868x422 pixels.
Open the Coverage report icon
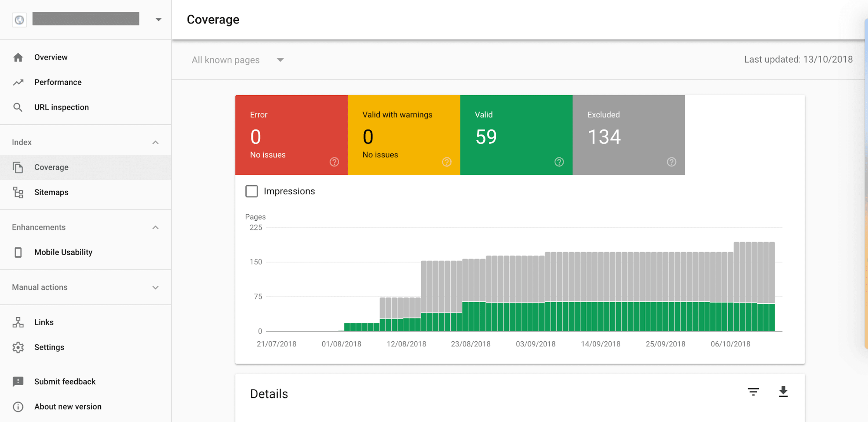click(x=18, y=167)
